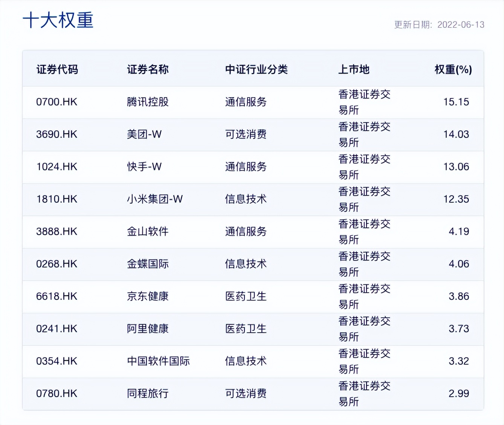Click the 金蝶国际 name cell

coord(148,264)
